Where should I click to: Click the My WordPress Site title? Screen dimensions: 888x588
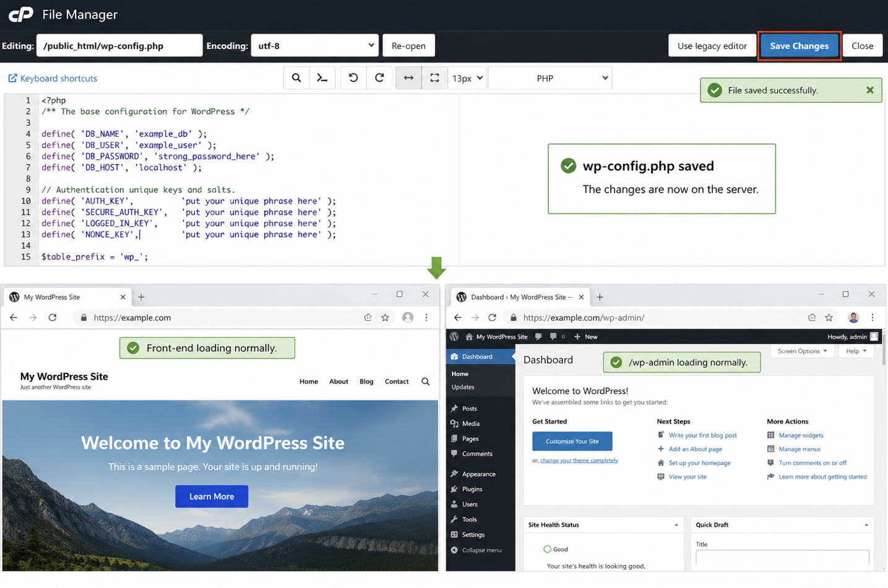(64, 377)
